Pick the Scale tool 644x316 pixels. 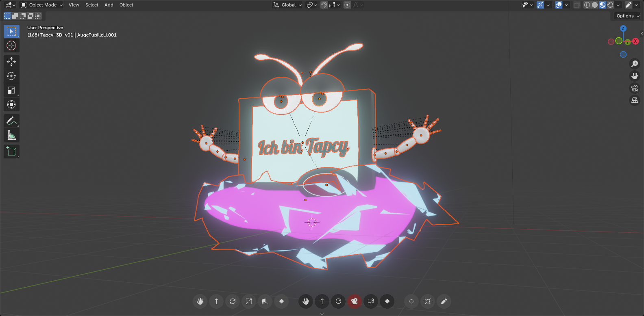[x=11, y=90]
